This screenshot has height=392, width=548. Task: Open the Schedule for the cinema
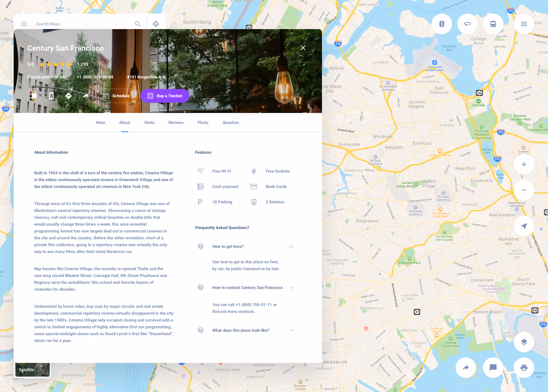(x=121, y=96)
